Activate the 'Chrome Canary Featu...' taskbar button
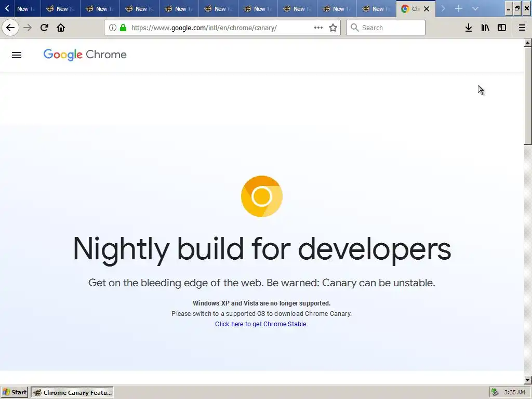 pyautogui.click(x=72, y=393)
